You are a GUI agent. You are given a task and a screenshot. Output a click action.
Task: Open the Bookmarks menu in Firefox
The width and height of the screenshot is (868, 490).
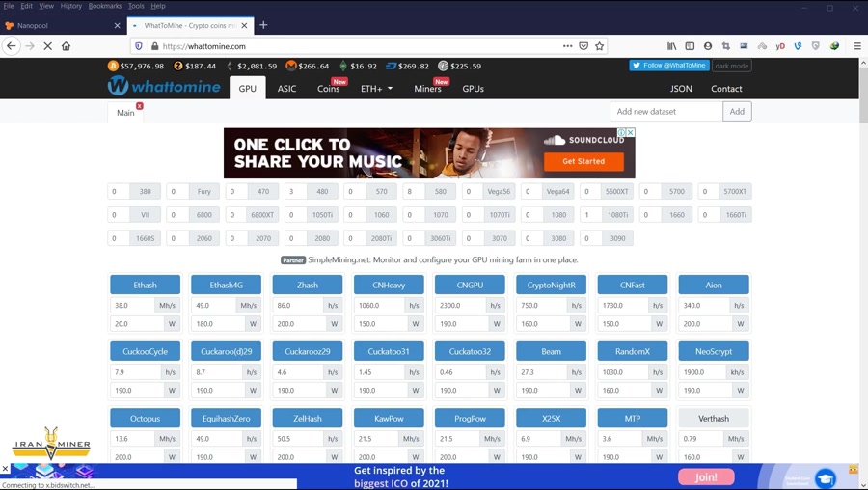(104, 6)
